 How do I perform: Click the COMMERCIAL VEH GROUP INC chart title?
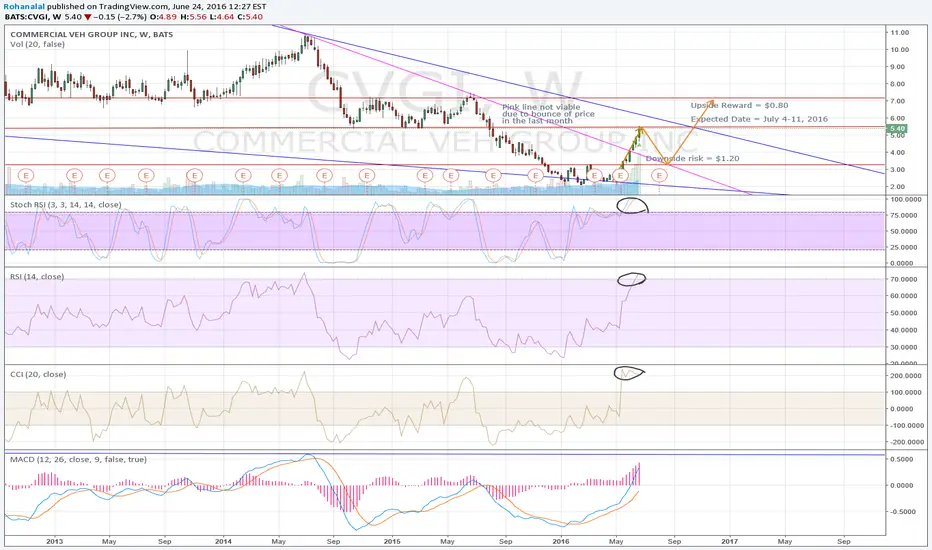[x=92, y=34]
